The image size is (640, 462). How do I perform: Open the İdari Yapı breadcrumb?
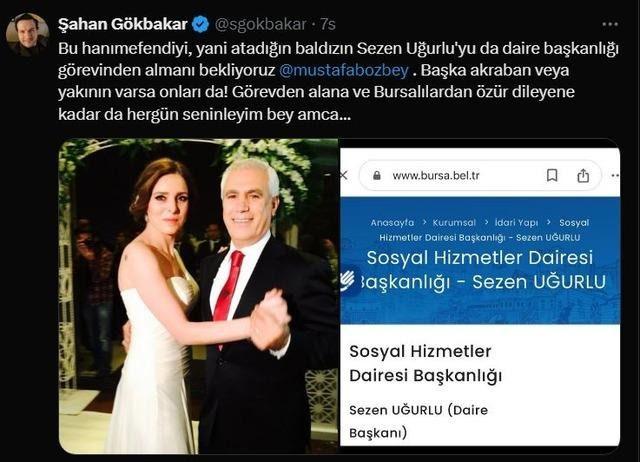point(516,223)
